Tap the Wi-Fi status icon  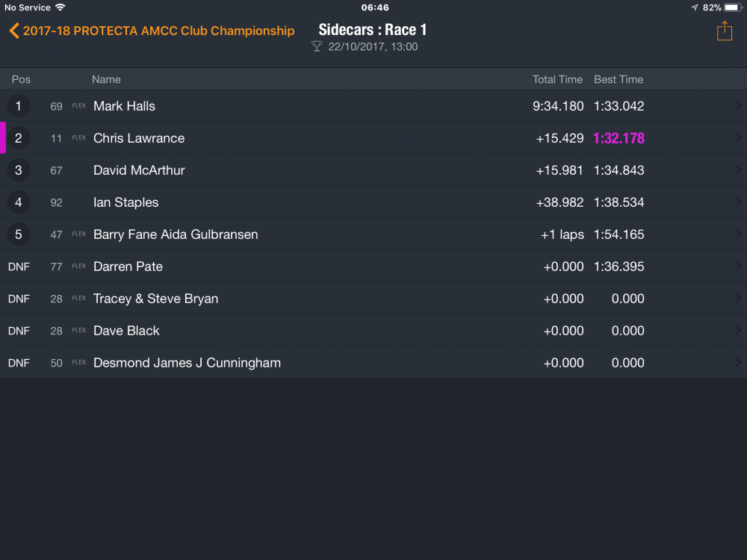point(60,7)
